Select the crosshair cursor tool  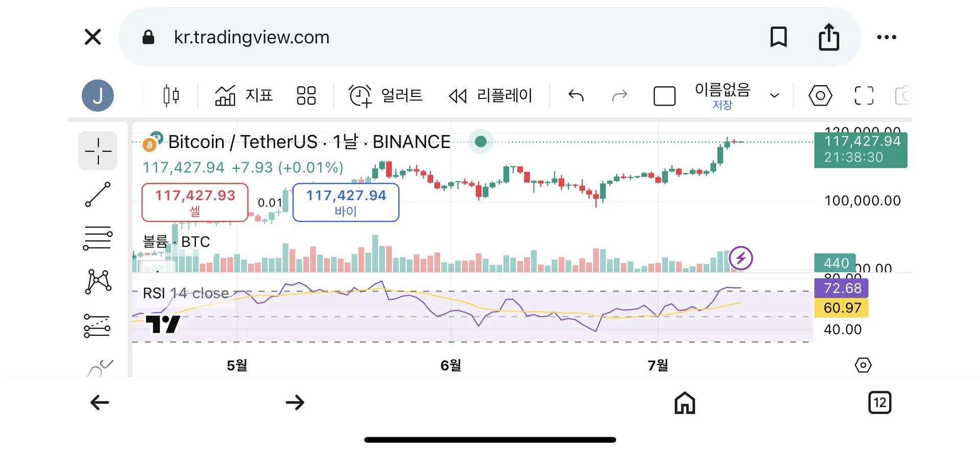(97, 151)
